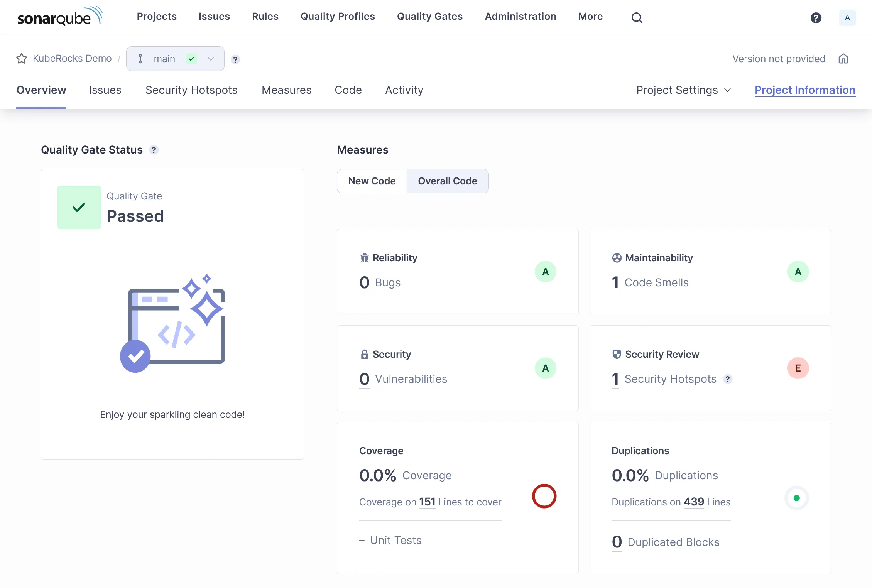Viewport: 872px width, 588px height.
Task: Expand the Project Settings menu
Action: 683,90
